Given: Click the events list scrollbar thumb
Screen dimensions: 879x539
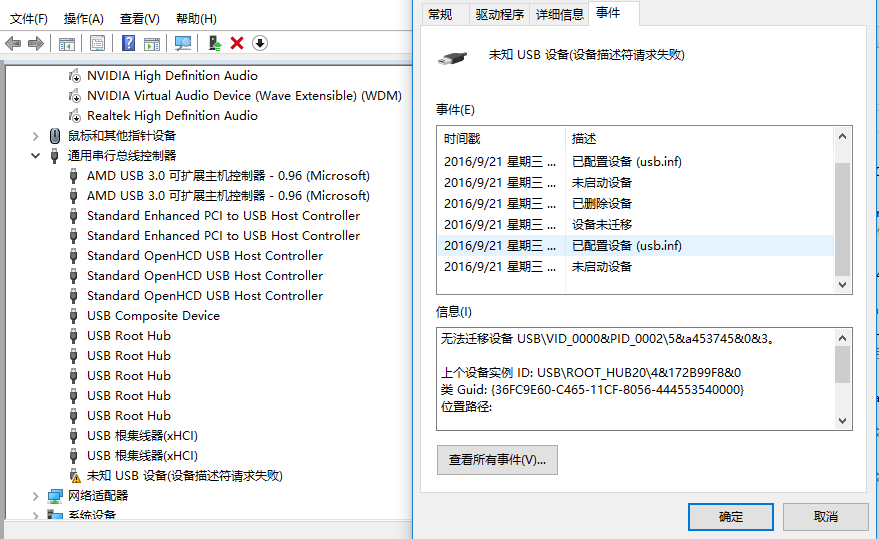Looking at the screenshot, I should [x=842, y=219].
